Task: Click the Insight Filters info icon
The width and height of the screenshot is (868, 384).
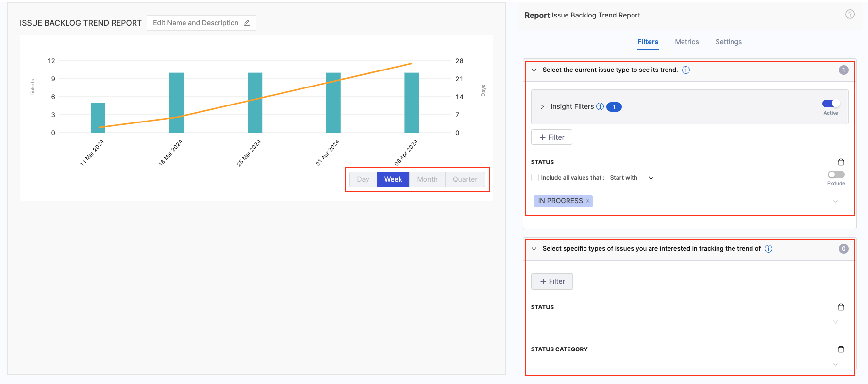Action: coord(600,106)
